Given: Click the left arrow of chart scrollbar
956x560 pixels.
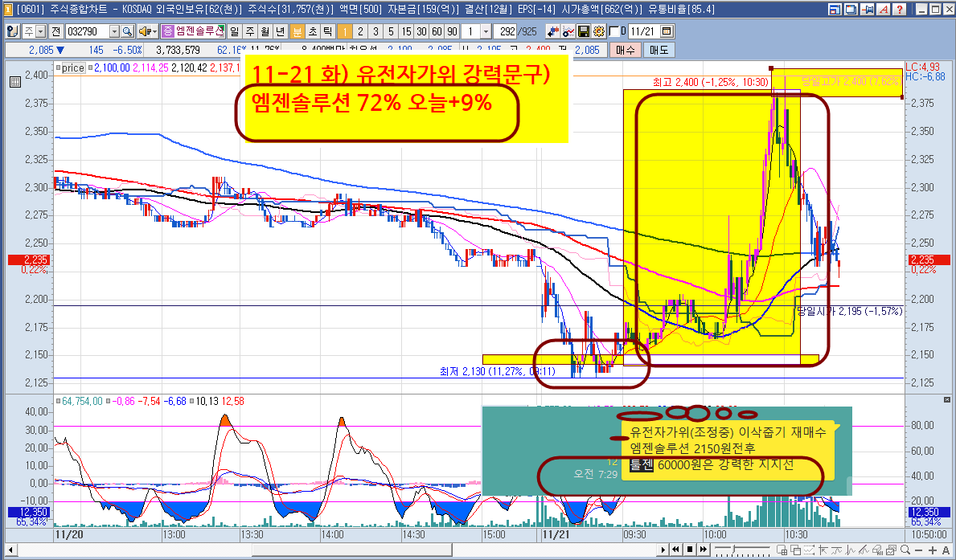Looking at the screenshot, I should point(10,550).
